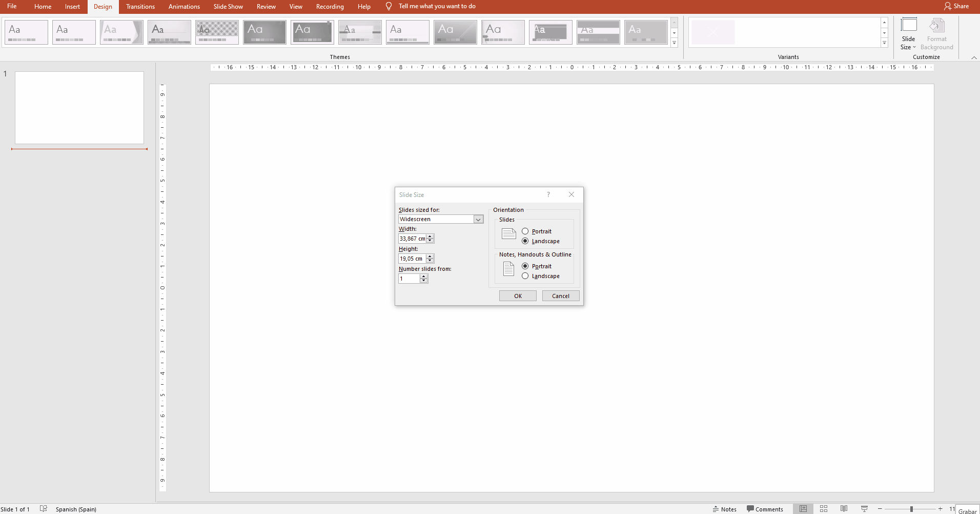The width and height of the screenshot is (980, 514).
Task: Select the Normal view icon
Action: (x=804, y=508)
